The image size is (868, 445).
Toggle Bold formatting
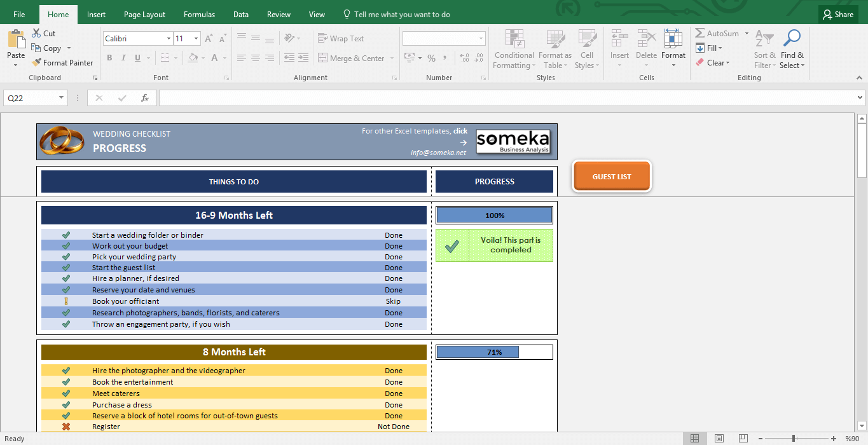click(109, 58)
